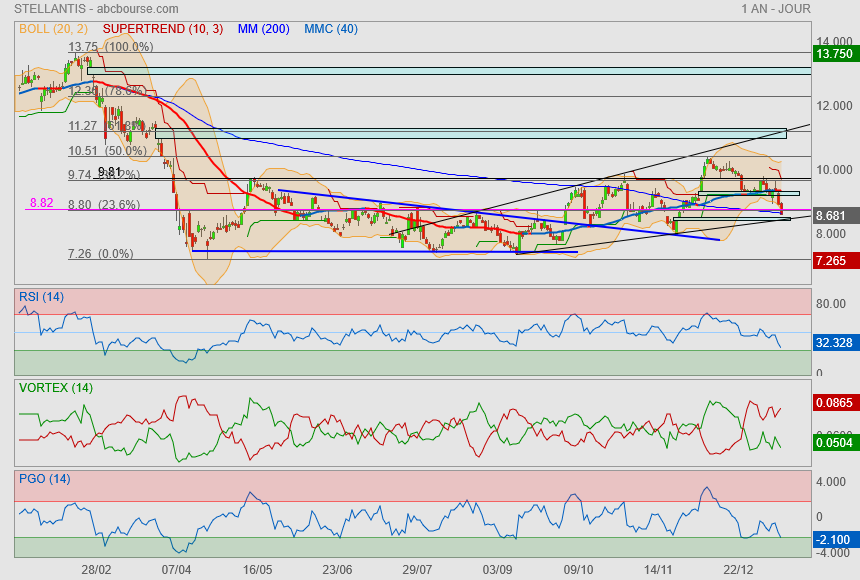Click the blue RSI value 32.328 tag

tap(834, 342)
